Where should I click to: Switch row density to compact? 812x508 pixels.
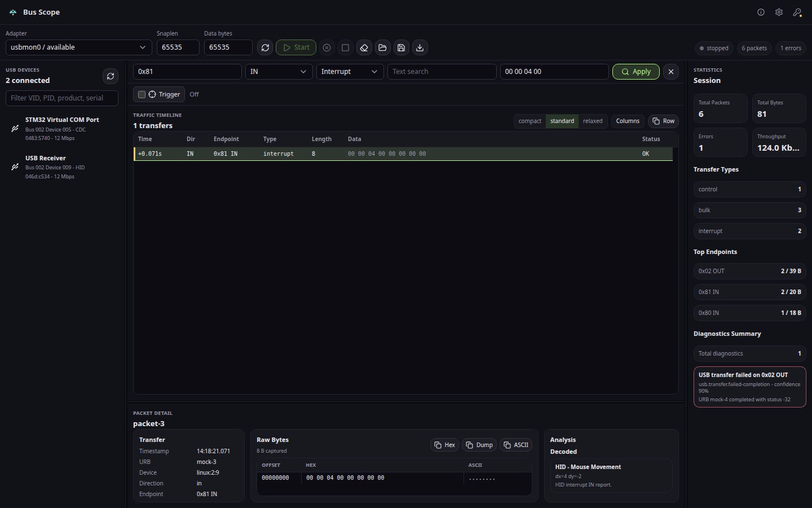pyautogui.click(x=530, y=121)
